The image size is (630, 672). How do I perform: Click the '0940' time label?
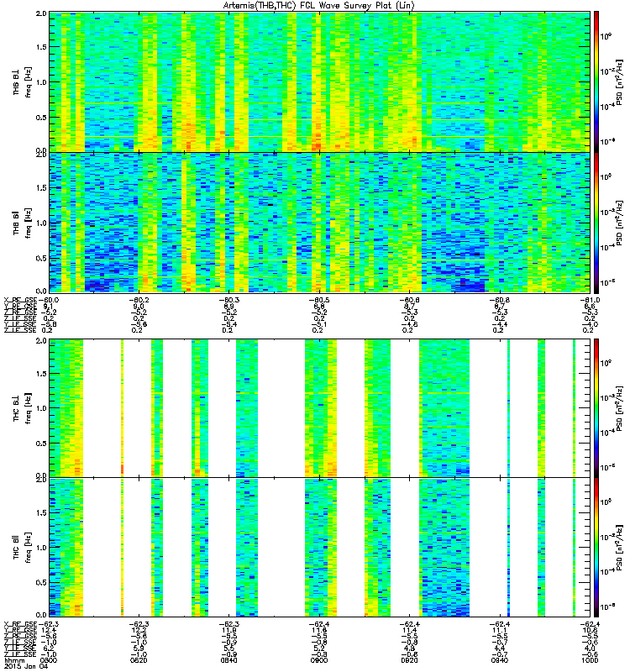coord(499,660)
